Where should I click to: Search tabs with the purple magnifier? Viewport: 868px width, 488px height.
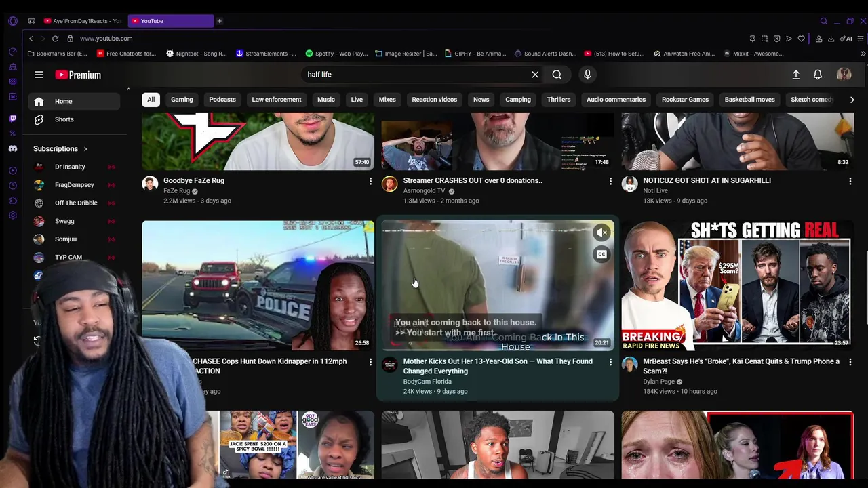click(x=824, y=21)
